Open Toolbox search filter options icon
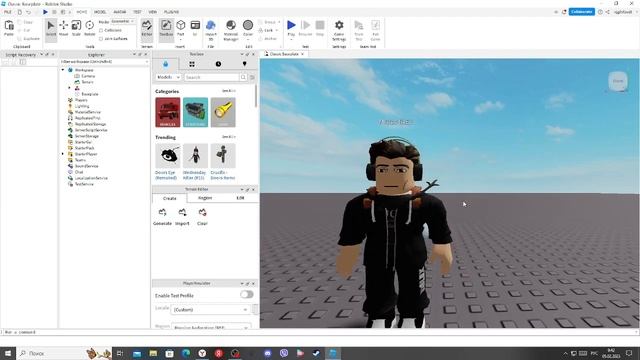The height and width of the screenshot is (360, 640). point(252,77)
